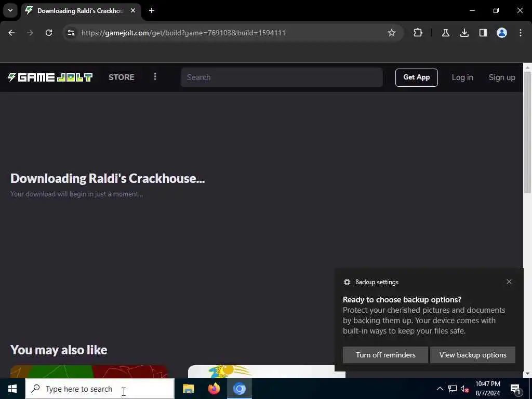The width and height of the screenshot is (532, 399).
Task: Reload the Game Jolt page
Action: pos(49,33)
